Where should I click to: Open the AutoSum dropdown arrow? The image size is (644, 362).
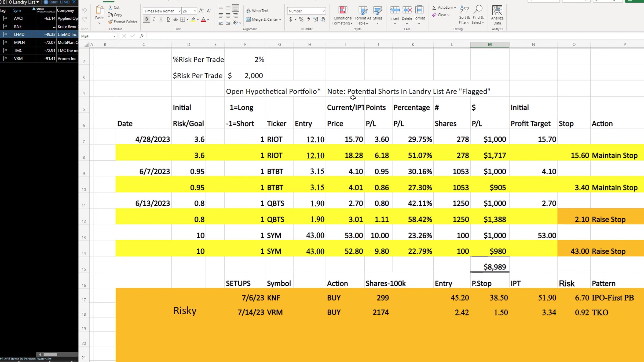455,8
